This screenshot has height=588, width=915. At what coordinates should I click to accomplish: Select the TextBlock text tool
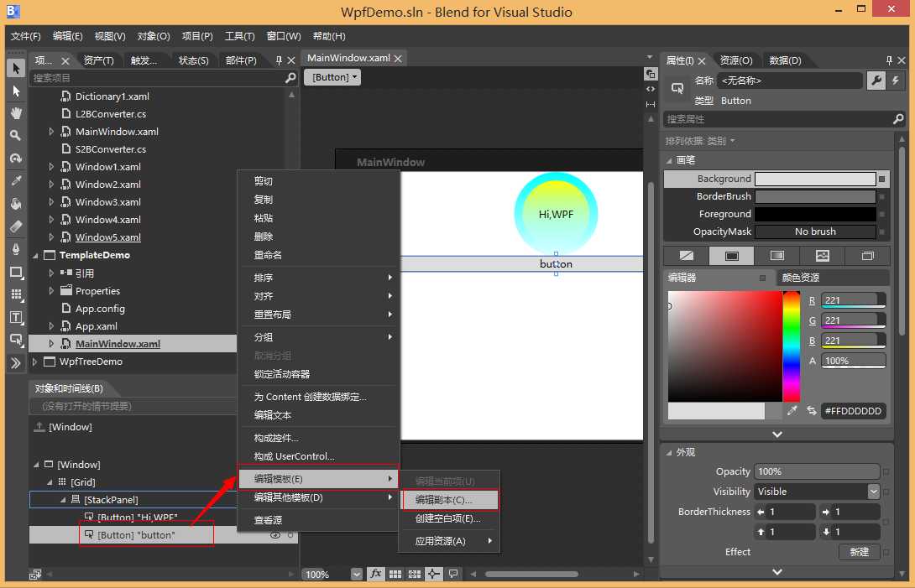point(16,317)
